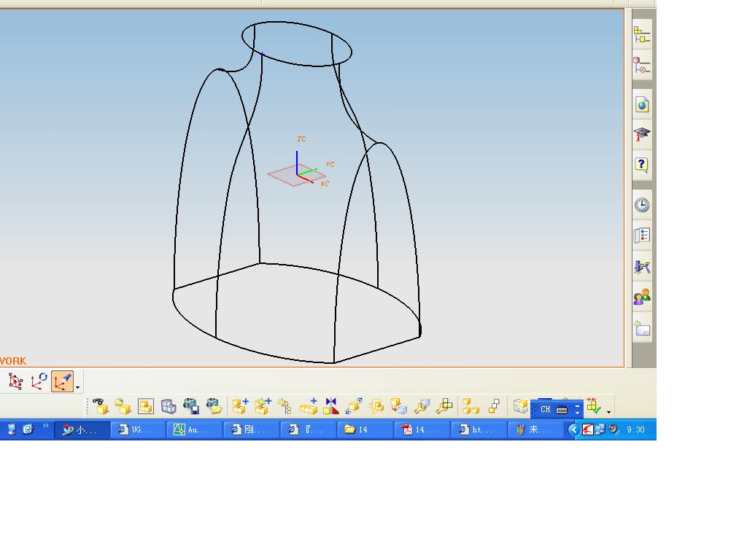Viewport: 747px width, 560px height.
Task: Click the 9:30 system clock
Action: (x=635, y=429)
